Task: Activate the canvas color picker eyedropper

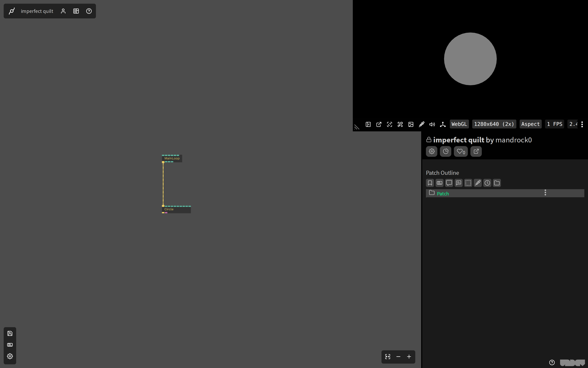Action: [422, 124]
